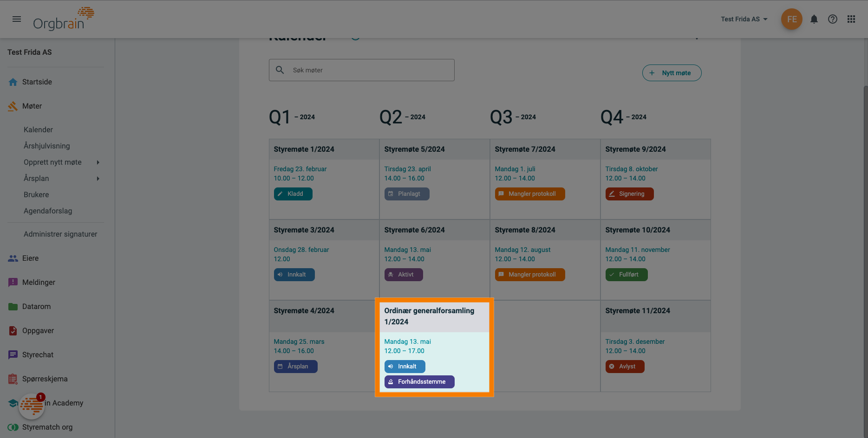
Task: Click the Kladd status badge
Action: (293, 194)
